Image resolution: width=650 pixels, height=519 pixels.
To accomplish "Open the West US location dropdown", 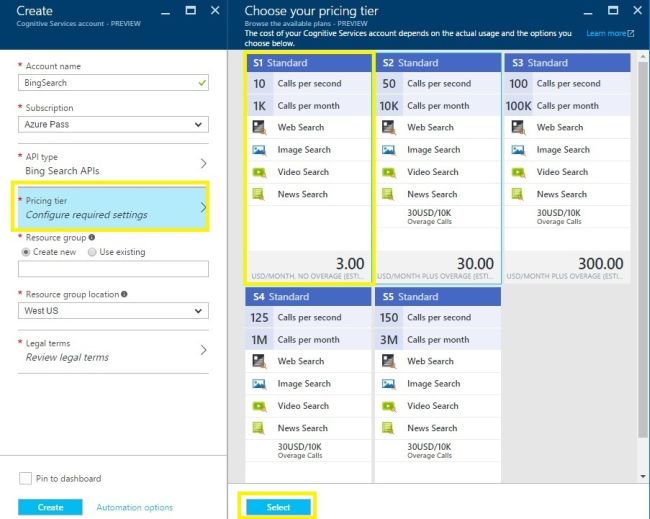I will pos(113,310).
